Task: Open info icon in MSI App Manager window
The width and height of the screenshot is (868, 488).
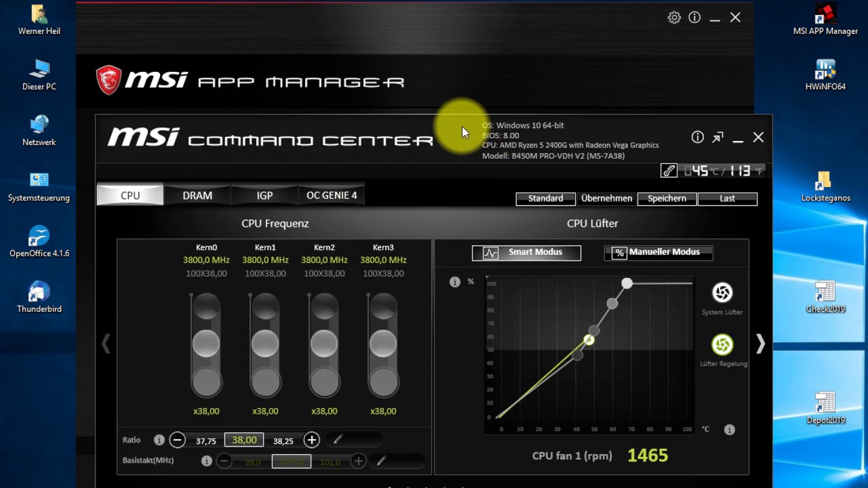Action: (694, 18)
